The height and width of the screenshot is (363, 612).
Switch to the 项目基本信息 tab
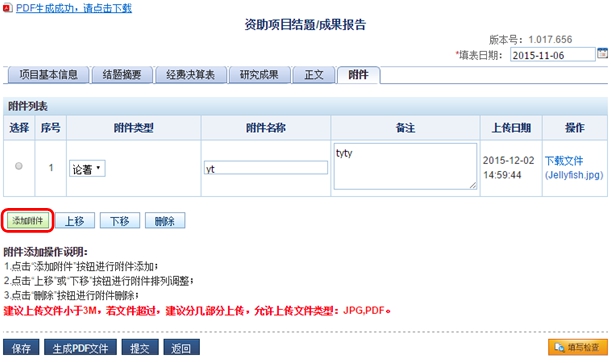[x=48, y=75]
